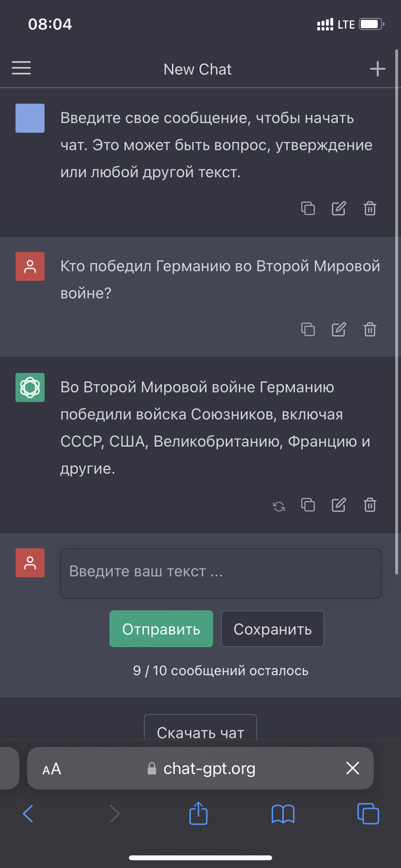Open the hamburger sidebar menu

(x=21, y=69)
